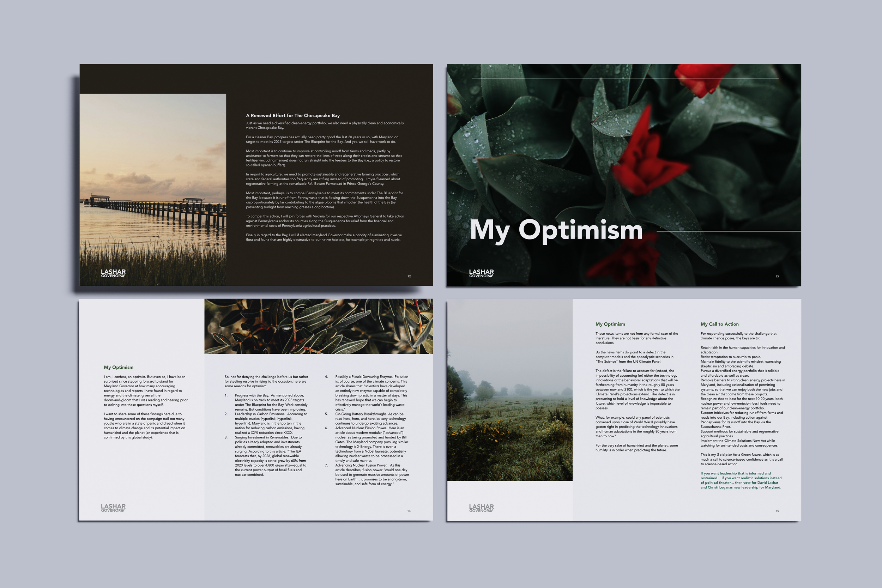Click "My Optimism" heading on page 14
882x588 pixels.
(x=119, y=367)
